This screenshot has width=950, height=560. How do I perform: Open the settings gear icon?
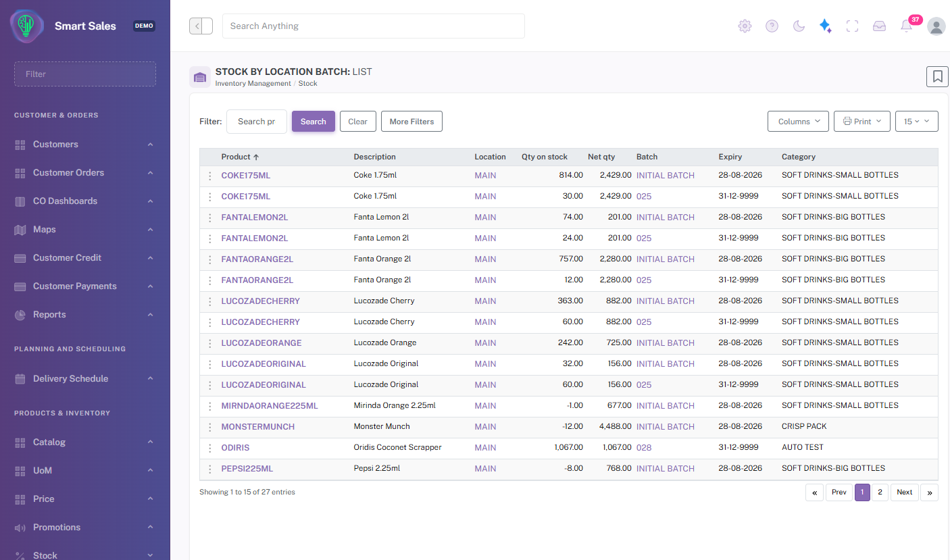click(x=745, y=26)
